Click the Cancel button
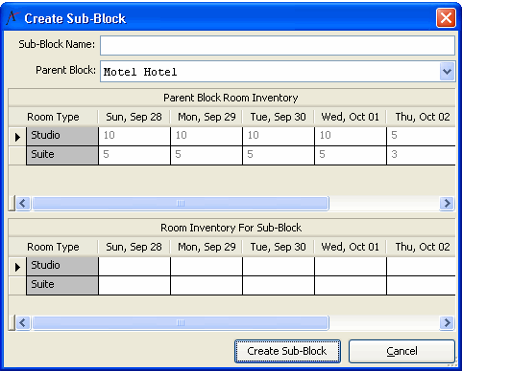This screenshot has width=529, height=371. [x=402, y=351]
